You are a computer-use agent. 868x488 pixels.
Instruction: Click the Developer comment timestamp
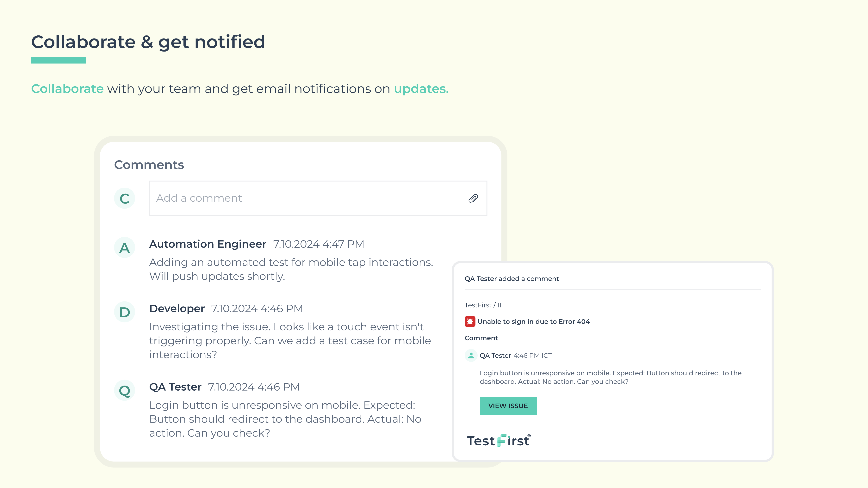click(257, 308)
